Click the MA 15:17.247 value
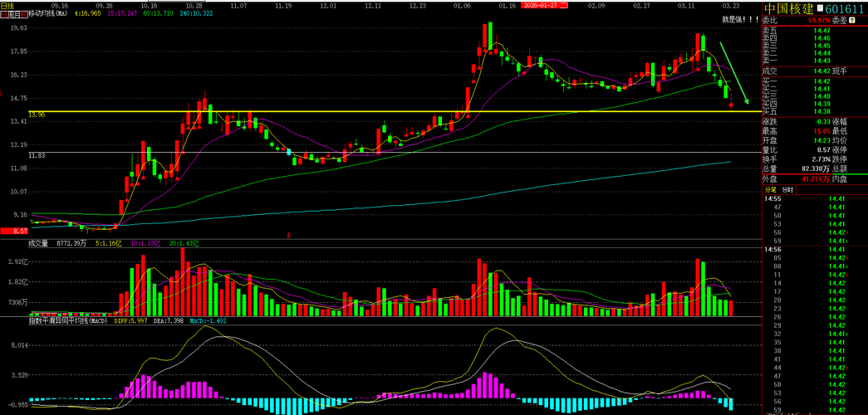868x415 pixels. pos(122,14)
